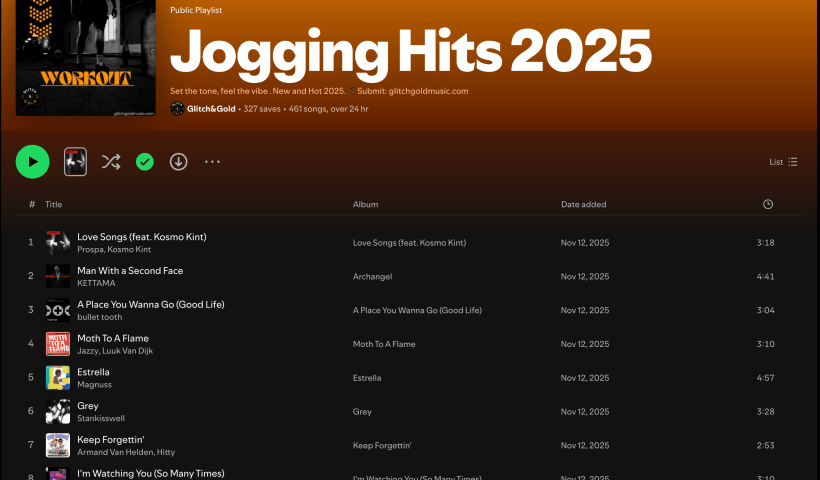Toggle shuffle for the playlist
The height and width of the screenshot is (480, 820).
pos(111,161)
